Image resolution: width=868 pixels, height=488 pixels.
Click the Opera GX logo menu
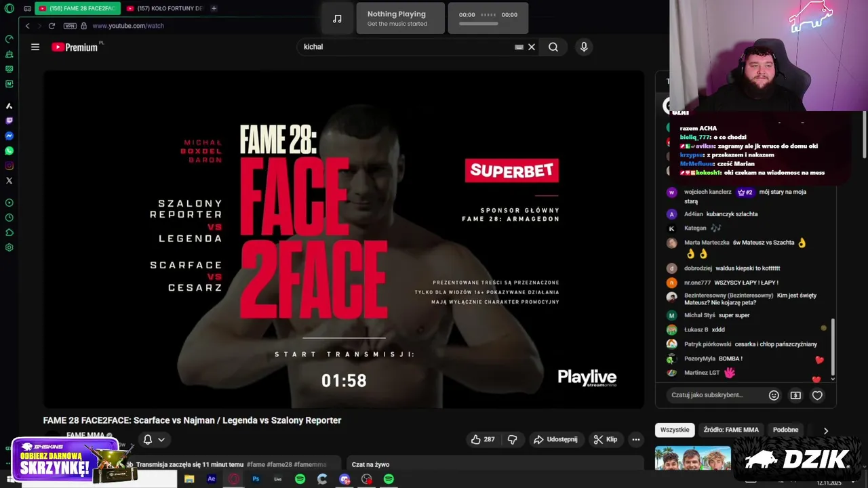pos(9,8)
